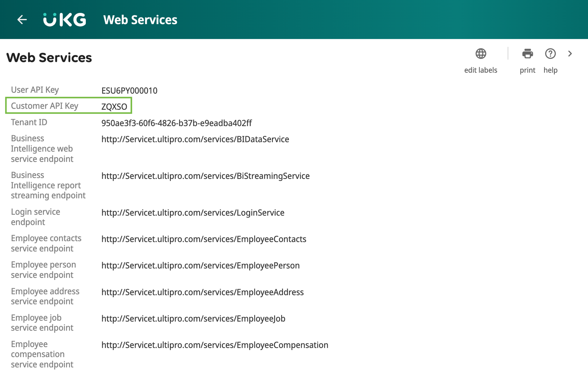Click the Customer API Key label
588x374 pixels.
(x=45, y=106)
